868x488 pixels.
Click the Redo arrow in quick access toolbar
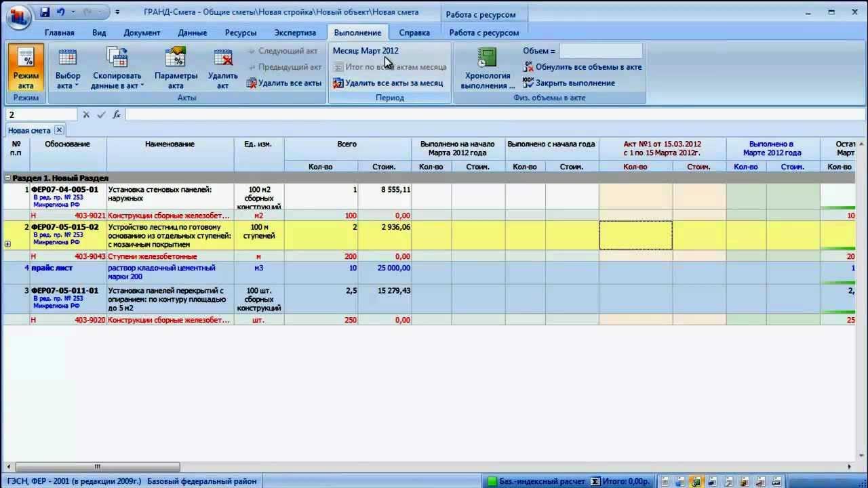pyautogui.click(x=87, y=12)
